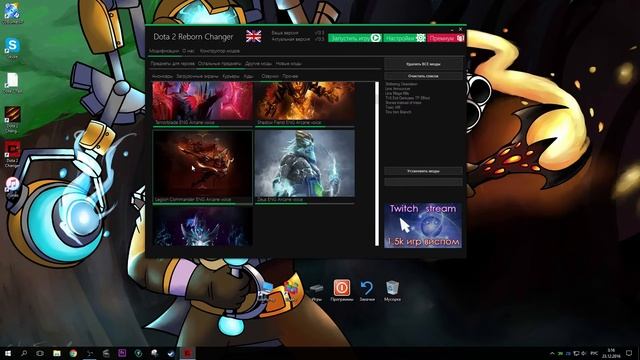Click the Twitch stream banner

[423, 225]
